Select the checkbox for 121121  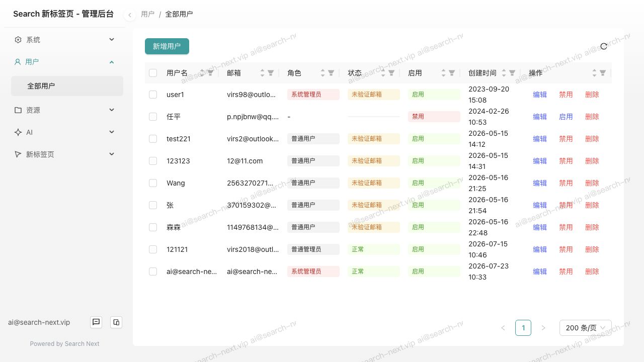(153, 249)
